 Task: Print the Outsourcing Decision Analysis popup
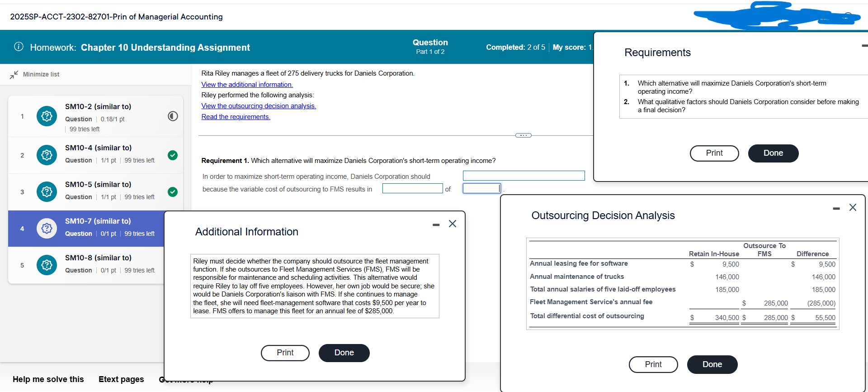tap(653, 365)
